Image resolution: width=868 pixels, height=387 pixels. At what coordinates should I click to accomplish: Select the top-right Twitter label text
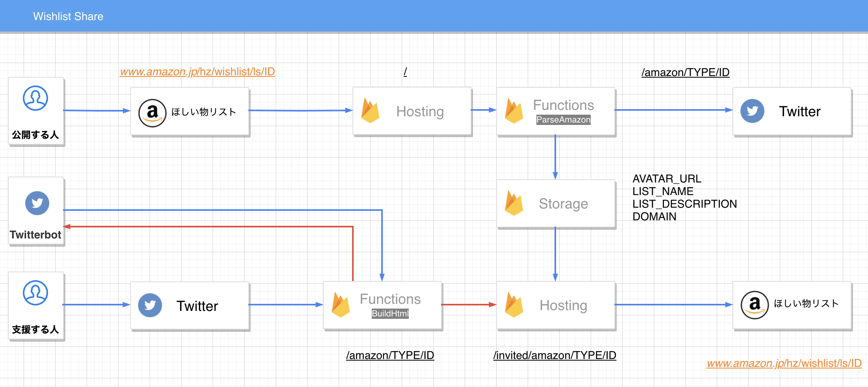[800, 112]
